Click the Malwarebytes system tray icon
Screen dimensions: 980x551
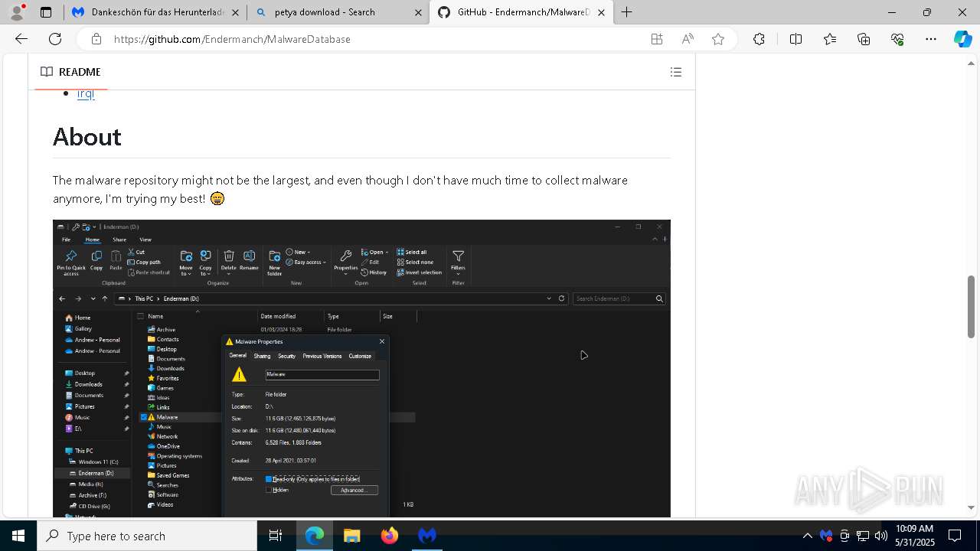tap(826, 536)
